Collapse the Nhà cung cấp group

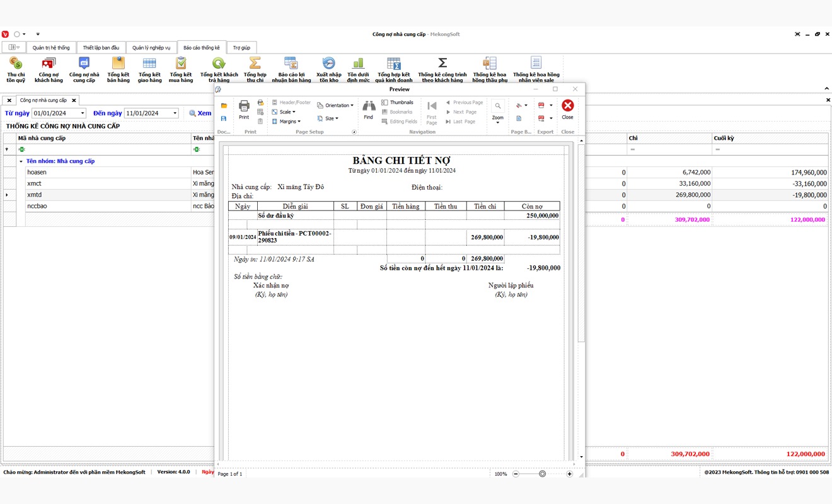[21, 161]
